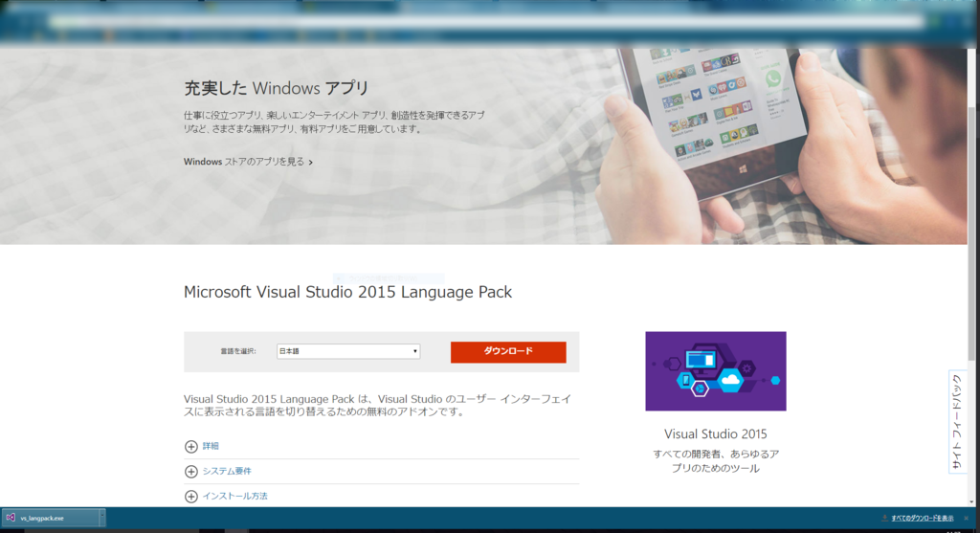The width and height of the screenshot is (980, 533).
Task: Click the Visual Studio 2015 purple thumbnail
Action: (x=716, y=371)
